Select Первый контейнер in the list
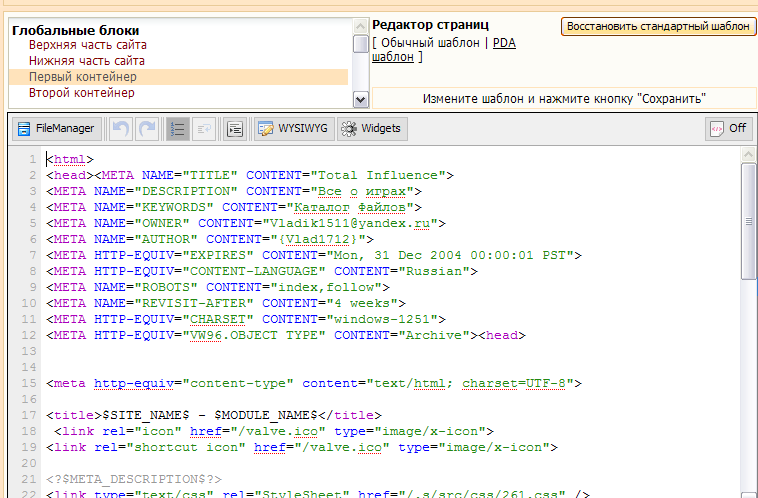 coord(83,77)
